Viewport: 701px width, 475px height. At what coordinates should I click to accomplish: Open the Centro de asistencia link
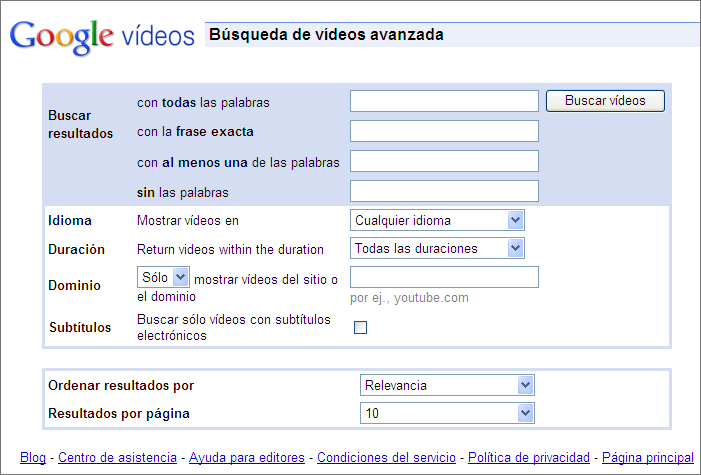(117, 458)
